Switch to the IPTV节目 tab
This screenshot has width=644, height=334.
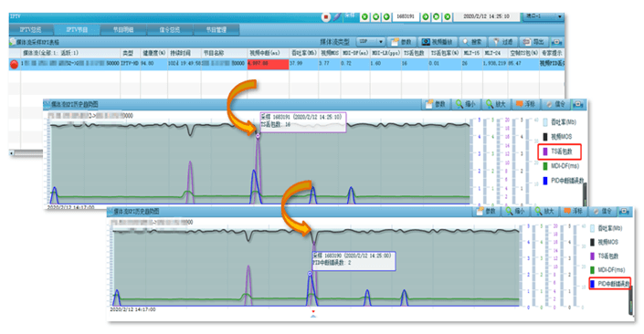(x=77, y=29)
